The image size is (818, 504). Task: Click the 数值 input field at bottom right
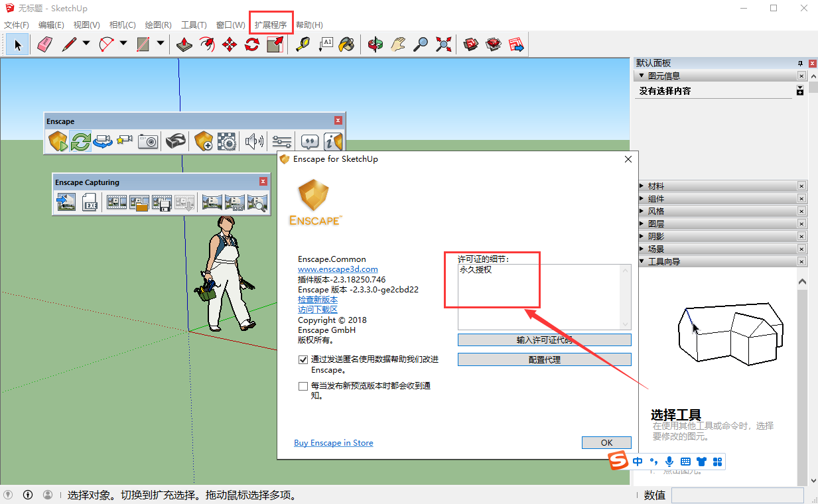click(x=736, y=495)
